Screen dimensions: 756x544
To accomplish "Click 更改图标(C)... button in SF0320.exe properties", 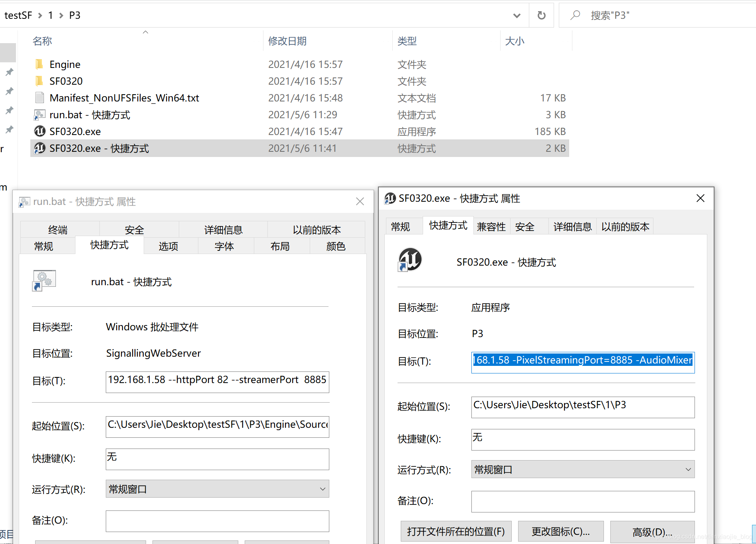I will click(561, 531).
